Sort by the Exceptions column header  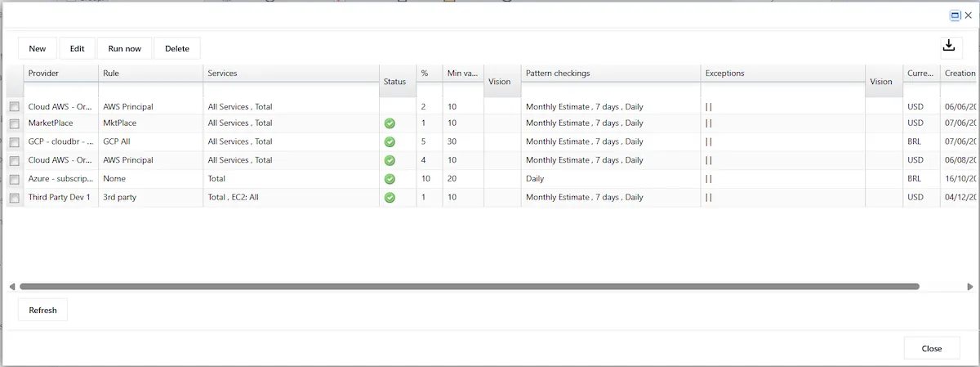pos(782,74)
